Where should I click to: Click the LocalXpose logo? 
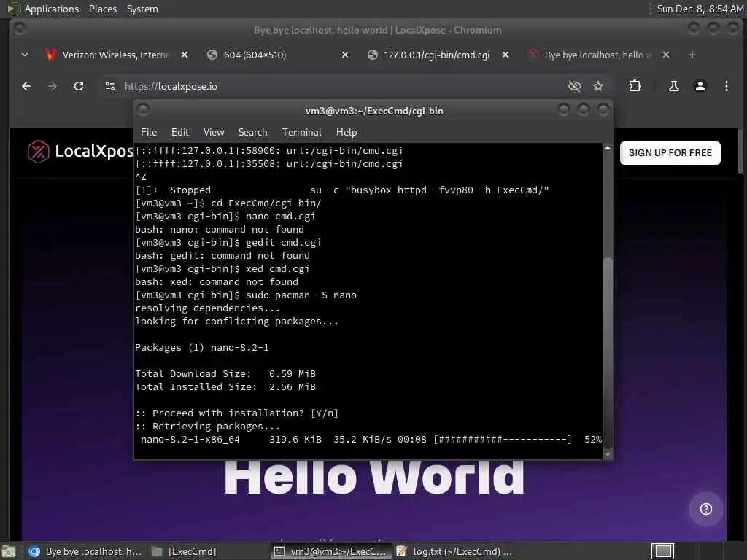click(80, 152)
